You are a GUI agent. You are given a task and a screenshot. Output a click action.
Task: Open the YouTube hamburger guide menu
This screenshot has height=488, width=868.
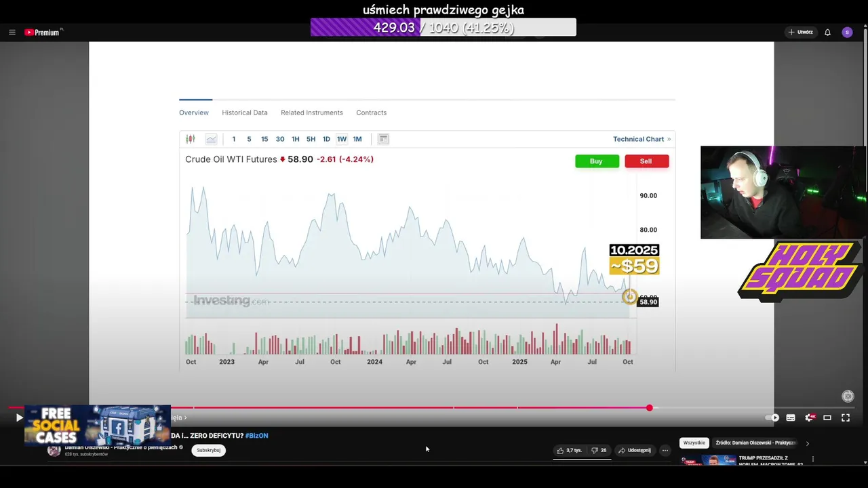pos(12,32)
